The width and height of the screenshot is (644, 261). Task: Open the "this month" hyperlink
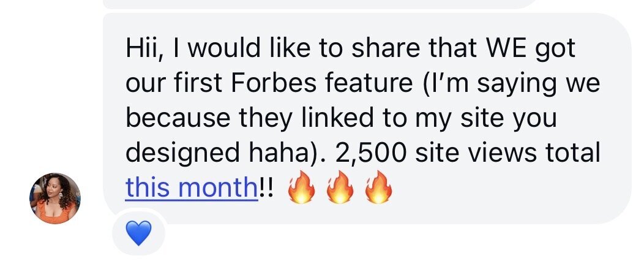[191, 188]
